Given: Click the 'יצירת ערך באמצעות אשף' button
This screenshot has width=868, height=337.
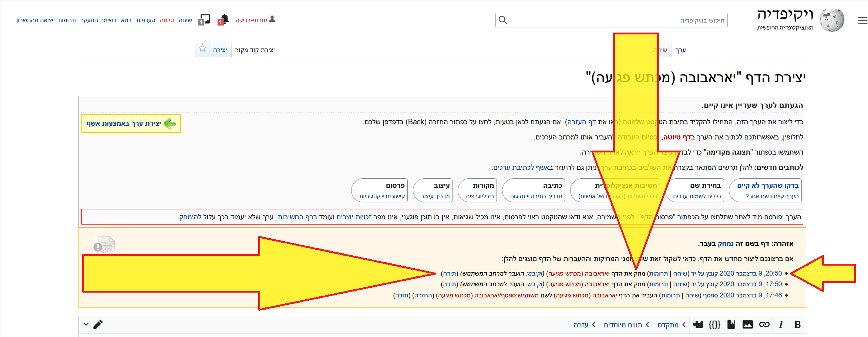Looking at the screenshot, I should (131, 124).
